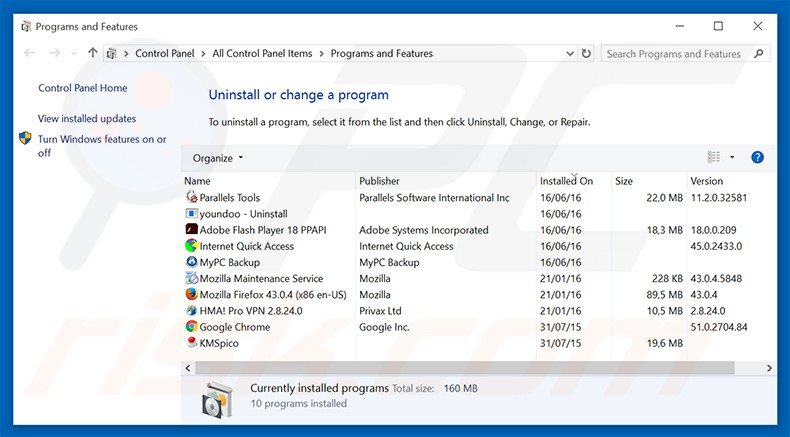Click the Internet Quick Access globe icon
This screenshot has width=790, height=437.
click(x=191, y=245)
